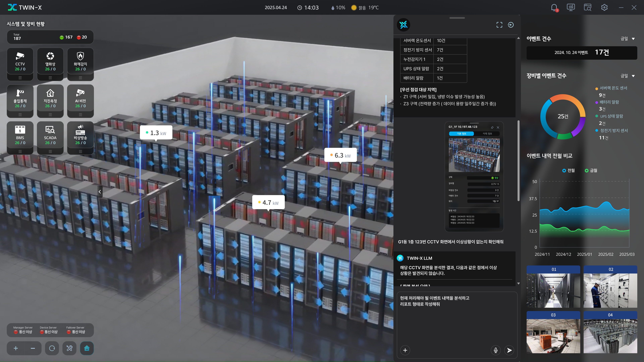
Task: Open the monitor dashboard icon
Action: (x=571, y=7)
